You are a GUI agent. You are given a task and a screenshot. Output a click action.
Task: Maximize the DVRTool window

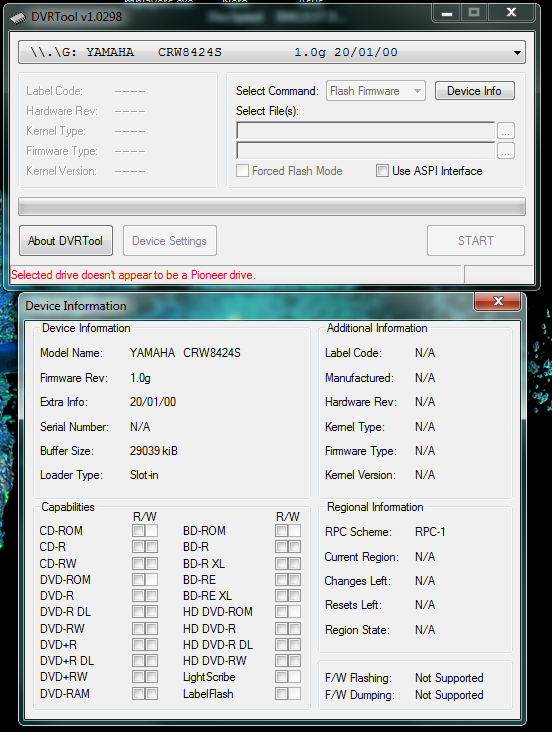(x=474, y=13)
